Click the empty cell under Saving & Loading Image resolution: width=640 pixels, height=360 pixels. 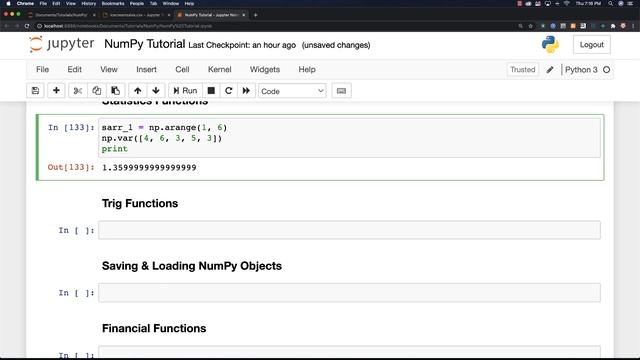[x=349, y=293]
